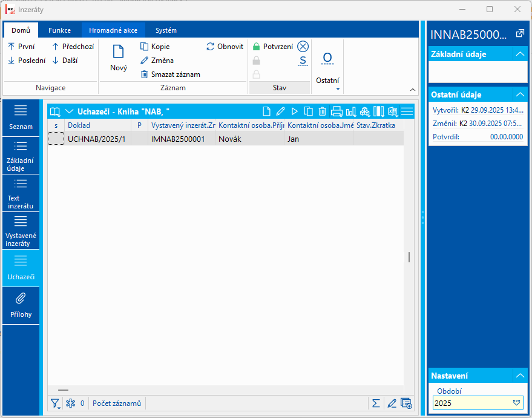Go to Předchozí record
This screenshot has width=532, height=418.
pos(73,47)
